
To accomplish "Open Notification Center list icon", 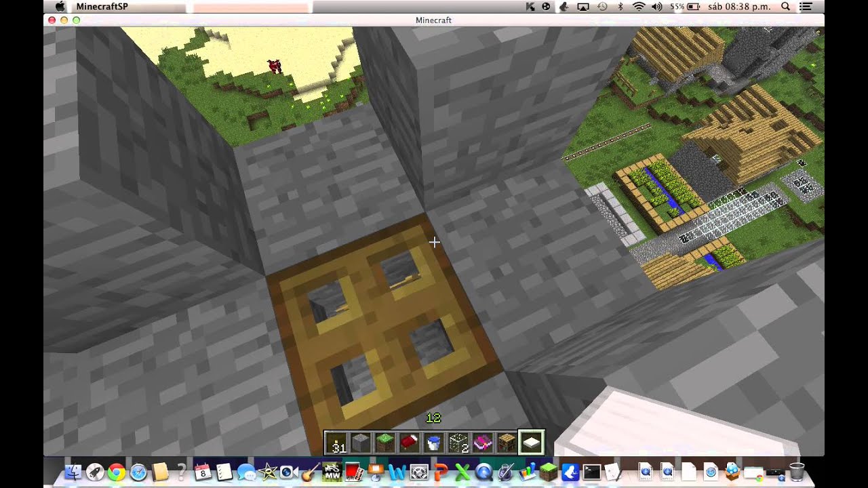I will 806,6.
